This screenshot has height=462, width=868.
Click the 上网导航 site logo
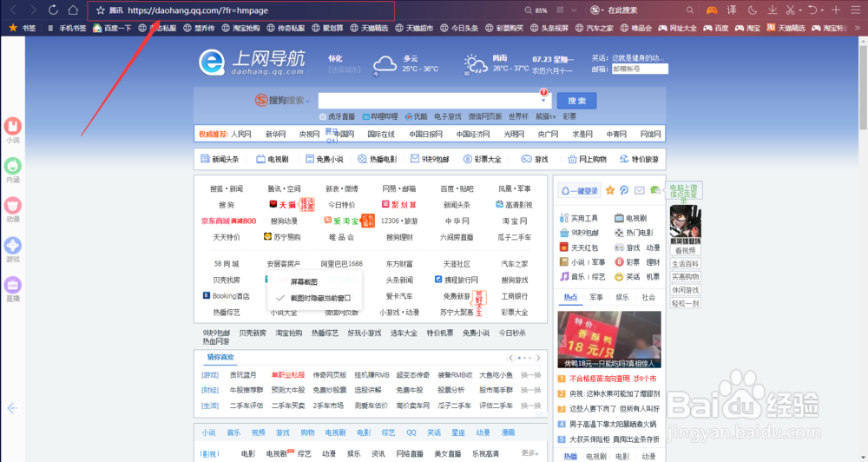252,62
